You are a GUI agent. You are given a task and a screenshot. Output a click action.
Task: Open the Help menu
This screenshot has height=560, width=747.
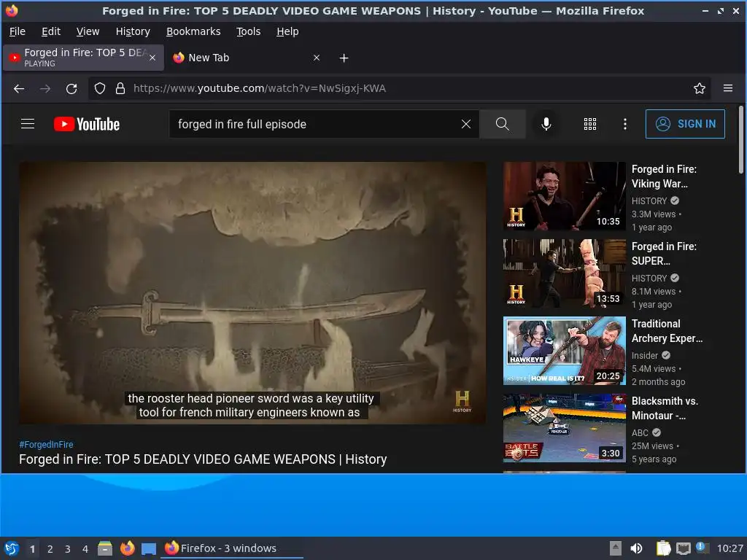pyautogui.click(x=287, y=31)
